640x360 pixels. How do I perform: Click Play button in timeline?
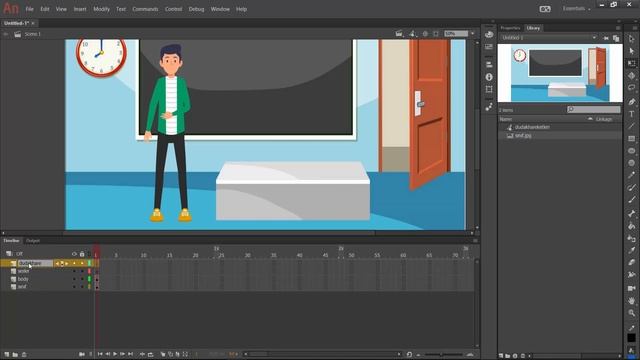point(115,354)
